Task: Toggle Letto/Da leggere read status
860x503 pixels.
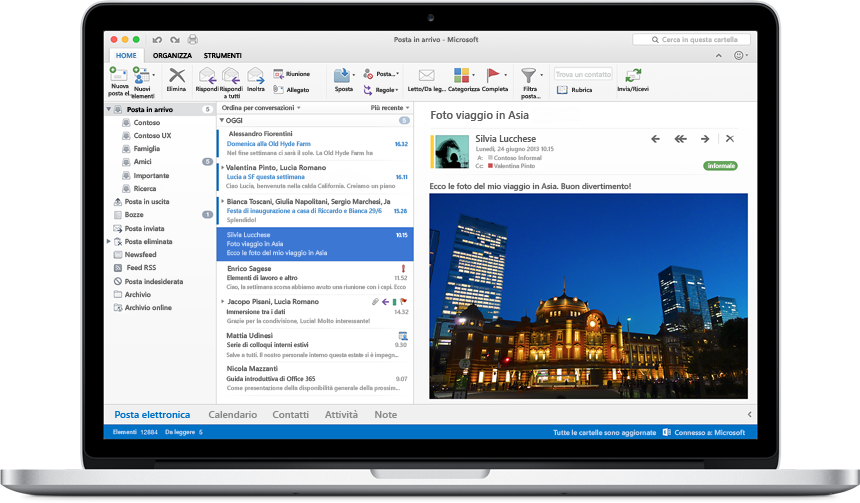Action: (427, 76)
